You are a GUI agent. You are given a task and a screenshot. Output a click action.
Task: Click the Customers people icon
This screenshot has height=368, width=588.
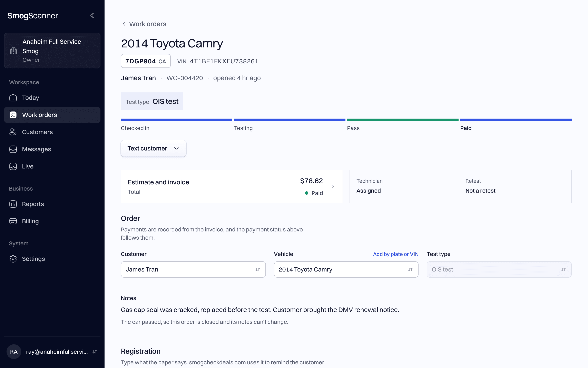tap(13, 132)
